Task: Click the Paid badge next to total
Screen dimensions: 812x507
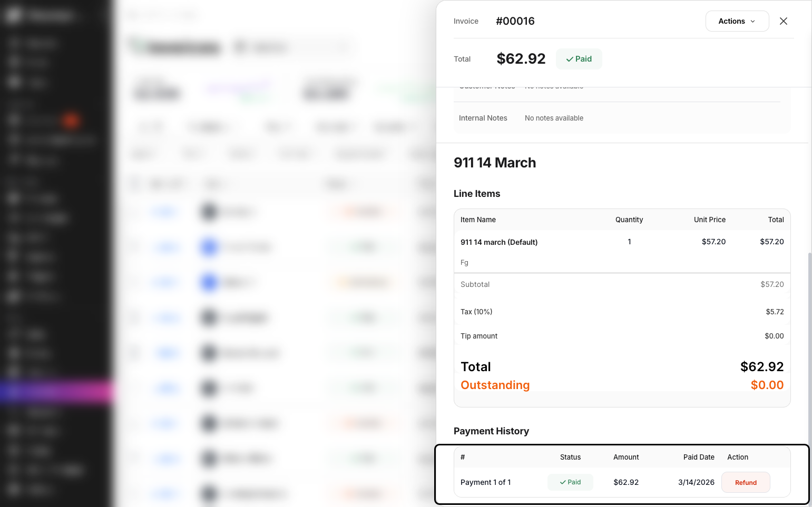Action: (x=579, y=59)
